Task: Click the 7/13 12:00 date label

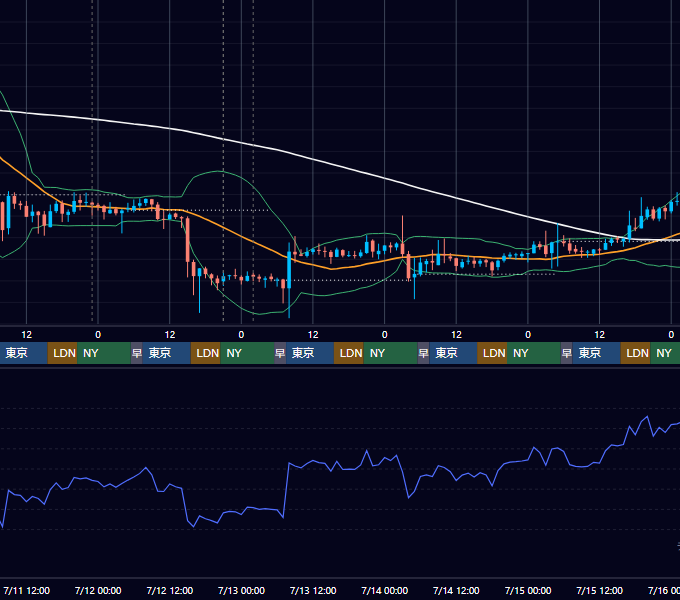Action: click(x=313, y=590)
